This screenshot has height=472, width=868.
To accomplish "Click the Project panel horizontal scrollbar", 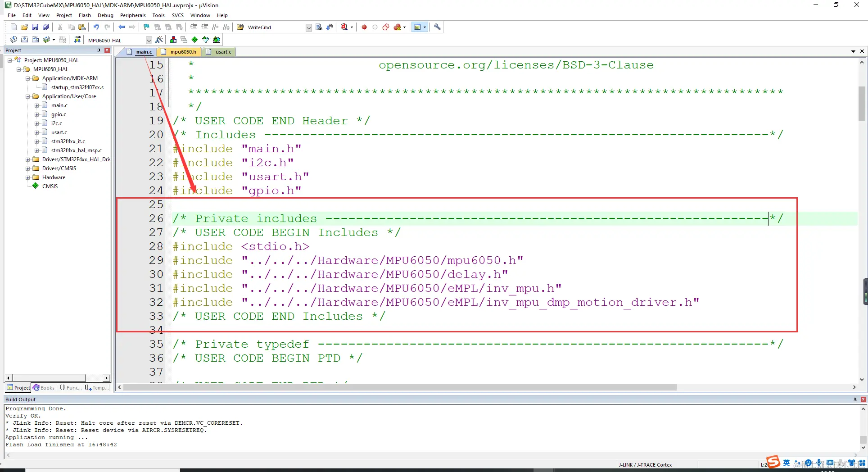I will point(49,378).
